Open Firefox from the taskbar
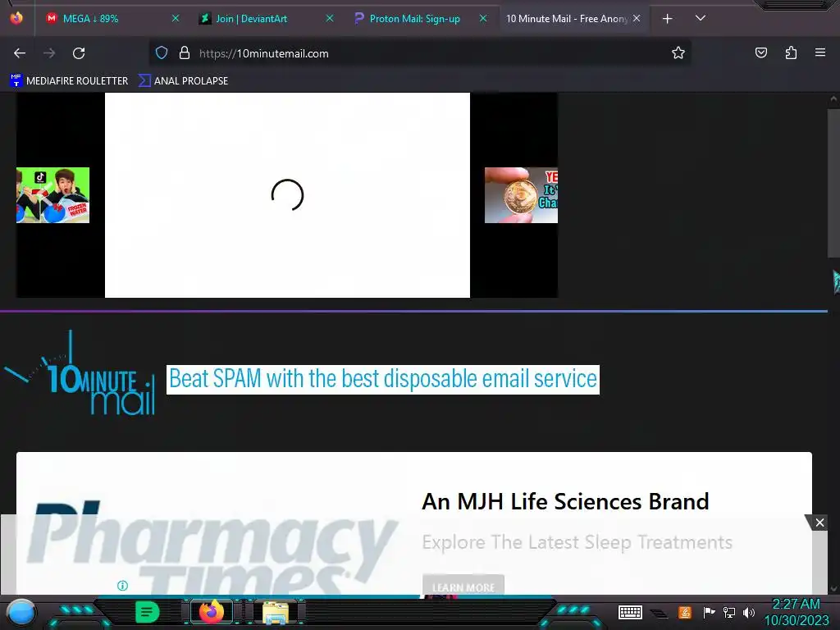The height and width of the screenshot is (630, 840). pyautogui.click(x=211, y=612)
